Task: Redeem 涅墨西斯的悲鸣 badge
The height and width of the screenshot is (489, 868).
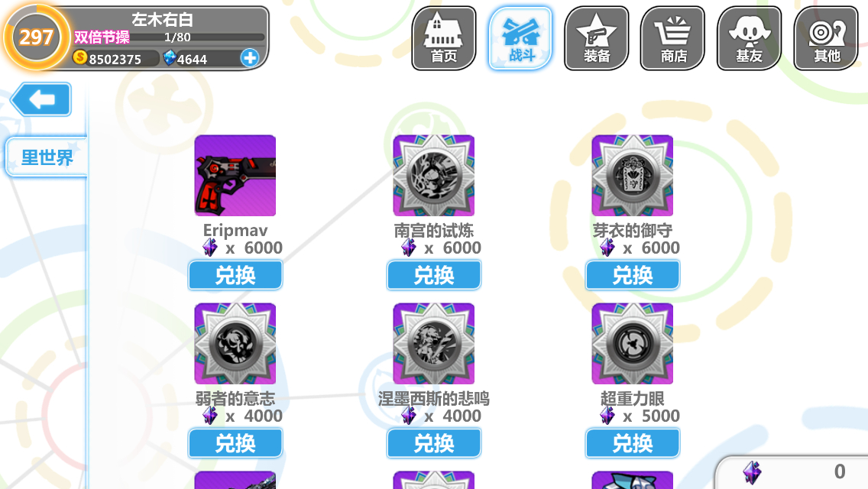Action: pyautogui.click(x=434, y=443)
